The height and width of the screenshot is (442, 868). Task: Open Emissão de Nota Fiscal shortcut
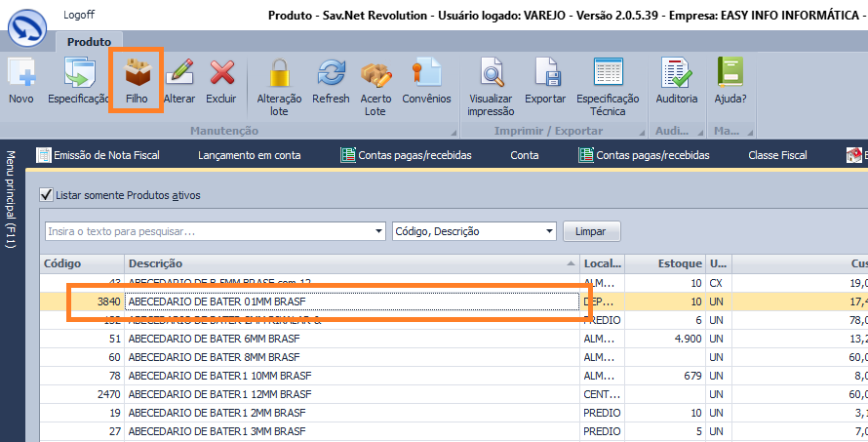click(x=97, y=155)
